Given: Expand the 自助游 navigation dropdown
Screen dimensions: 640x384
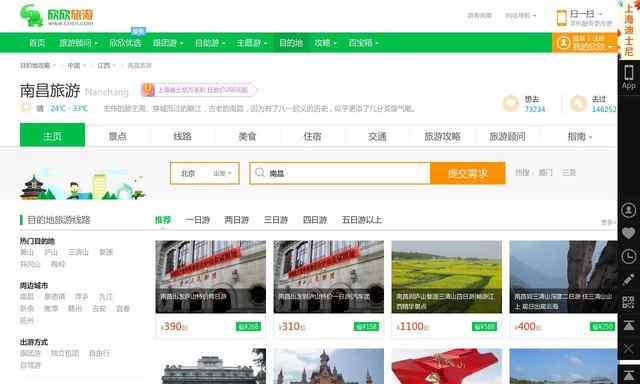Looking at the screenshot, I should coord(210,43).
